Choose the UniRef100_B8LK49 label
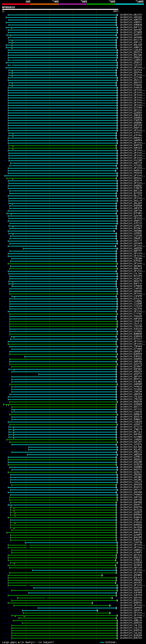146x644 pixels. click(x=131, y=45)
